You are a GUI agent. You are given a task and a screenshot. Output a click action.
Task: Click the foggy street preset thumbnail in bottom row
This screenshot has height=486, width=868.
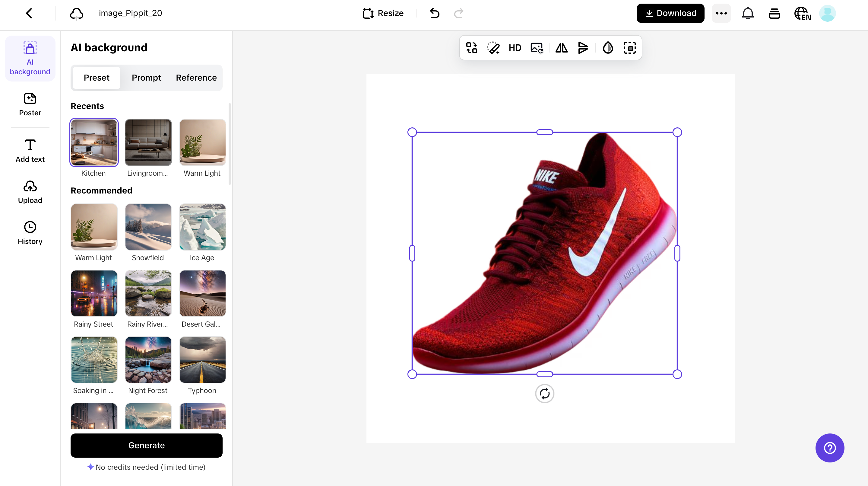[x=94, y=415]
